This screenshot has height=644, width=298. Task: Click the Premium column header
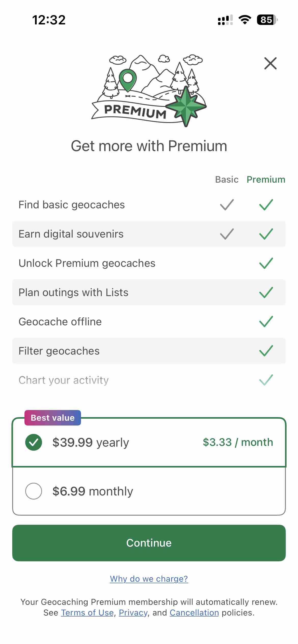tap(266, 179)
